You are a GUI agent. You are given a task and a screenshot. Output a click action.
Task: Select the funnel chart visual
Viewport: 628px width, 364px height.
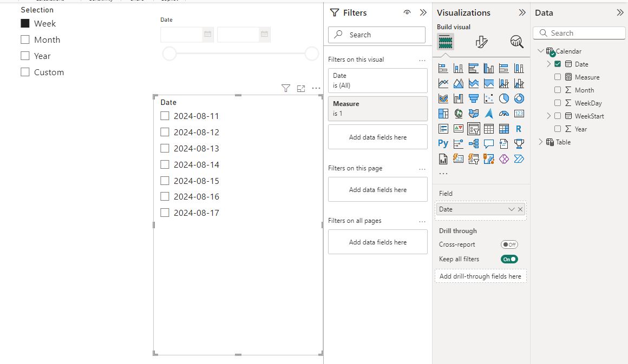click(x=473, y=98)
